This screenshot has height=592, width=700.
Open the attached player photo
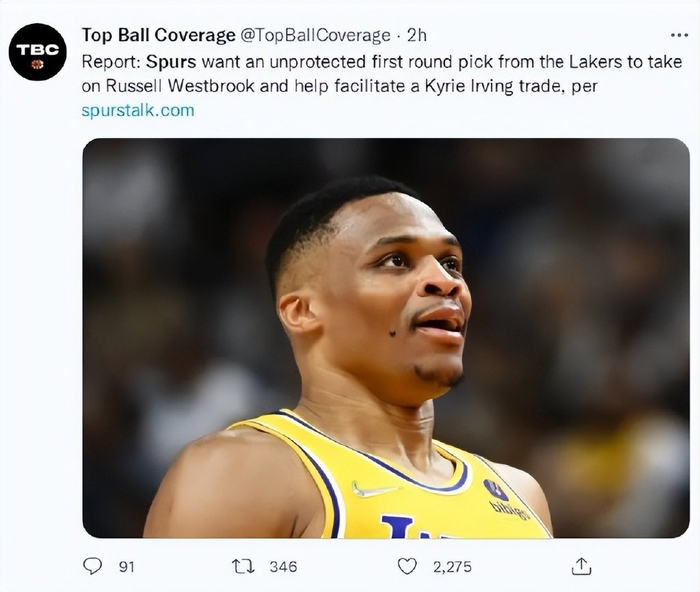385,338
